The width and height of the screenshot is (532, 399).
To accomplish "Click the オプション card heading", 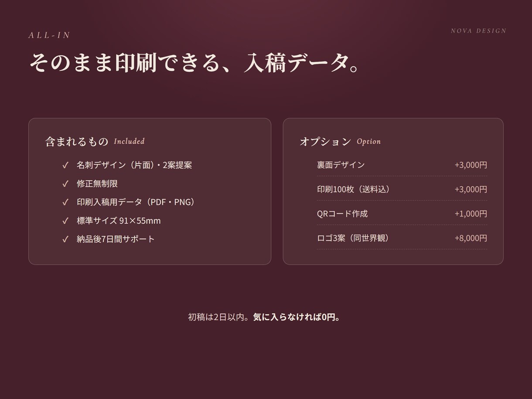I will pos(325,141).
